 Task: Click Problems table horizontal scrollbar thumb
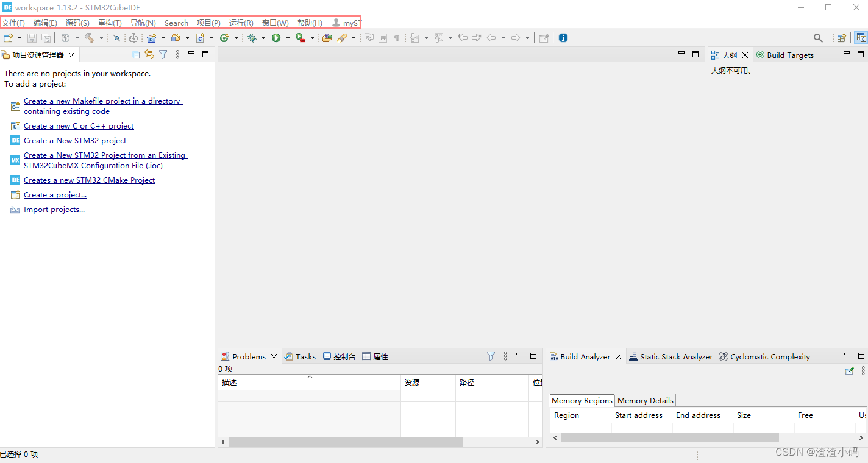(x=346, y=442)
